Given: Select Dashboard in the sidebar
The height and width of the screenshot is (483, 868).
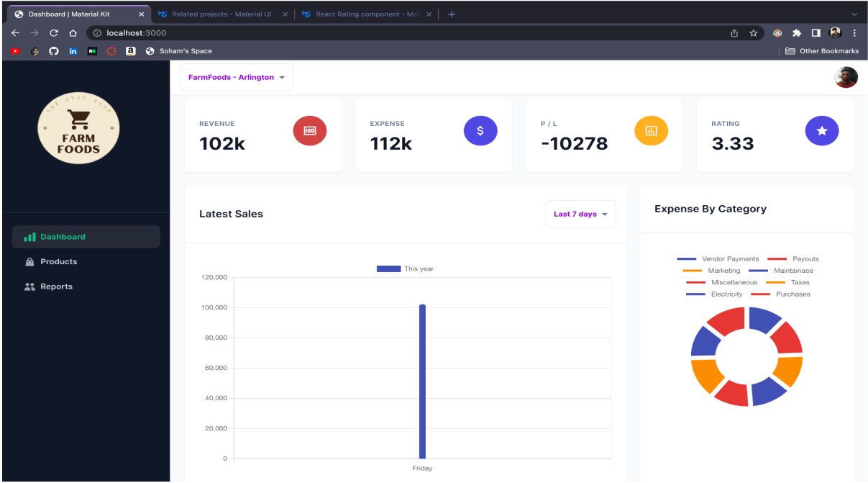Looking at the screenshot, I should 86,237.
